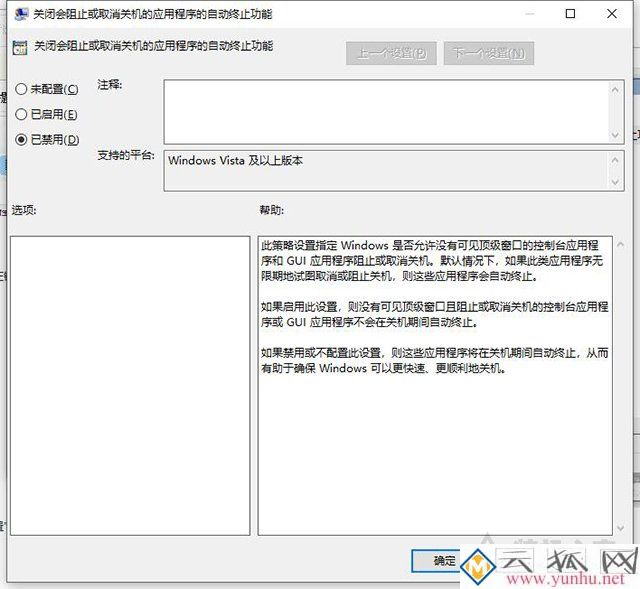This screenshot has height=589, width=640.
Task: Click the 支持的平台 box scroll up arrow
Action: [x=615, y=160]
